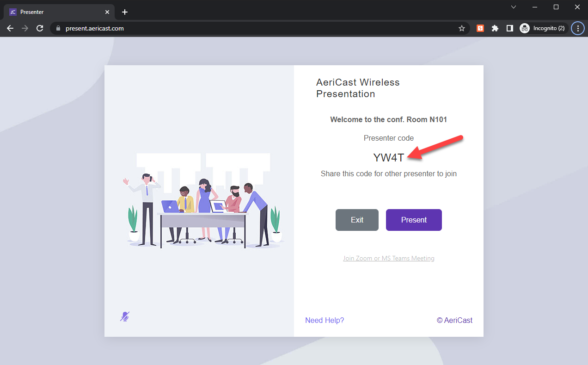Click the © AeriCast footer link

[x=454, y=320]
